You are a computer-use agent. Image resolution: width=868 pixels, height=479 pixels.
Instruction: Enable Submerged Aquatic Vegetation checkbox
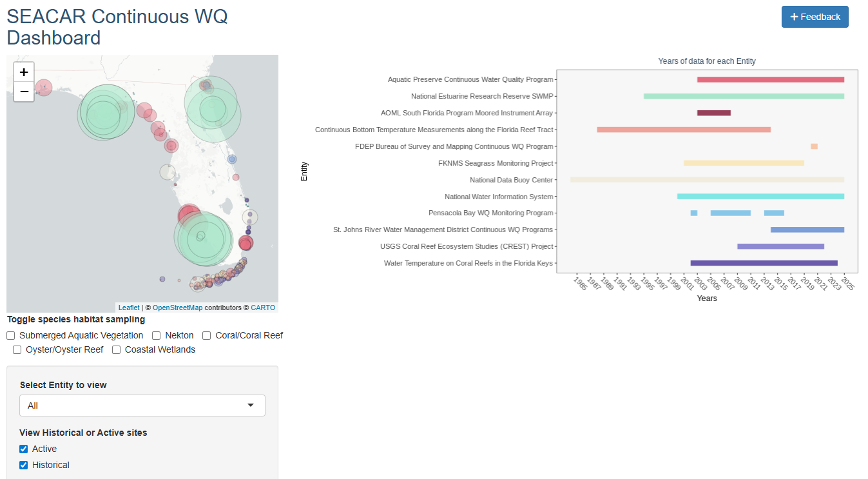11,335
